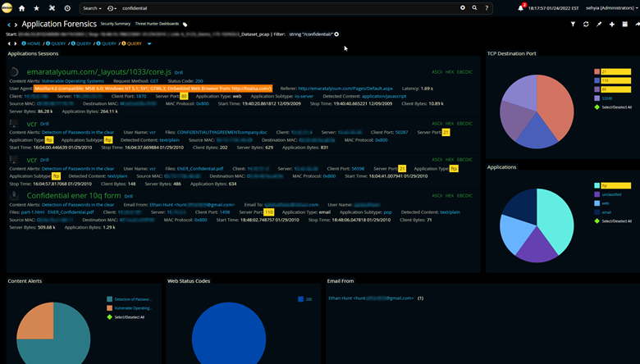Image resolution: width=640 pixels, height=364 pixels.
Task: Click the 200 status code swatch
Action: pos(301,299)
